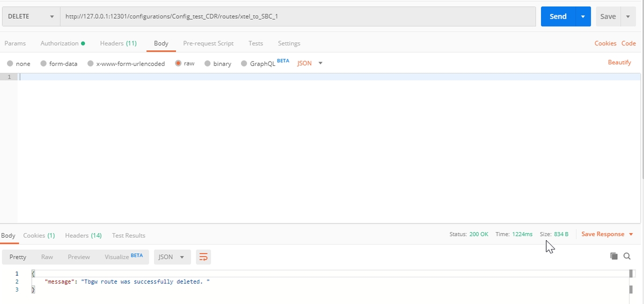The width and height of the screenshot is (644, 304).
Task: Choose the form-data radio option
Action: click(43, 63)
